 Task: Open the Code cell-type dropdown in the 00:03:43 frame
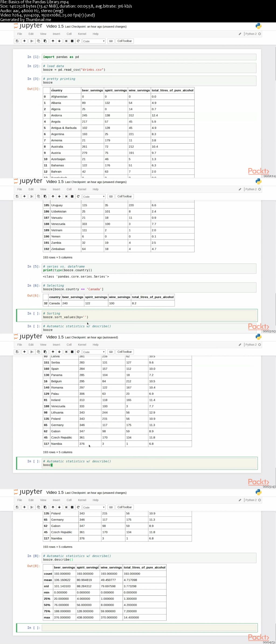[x=94, y=352]
